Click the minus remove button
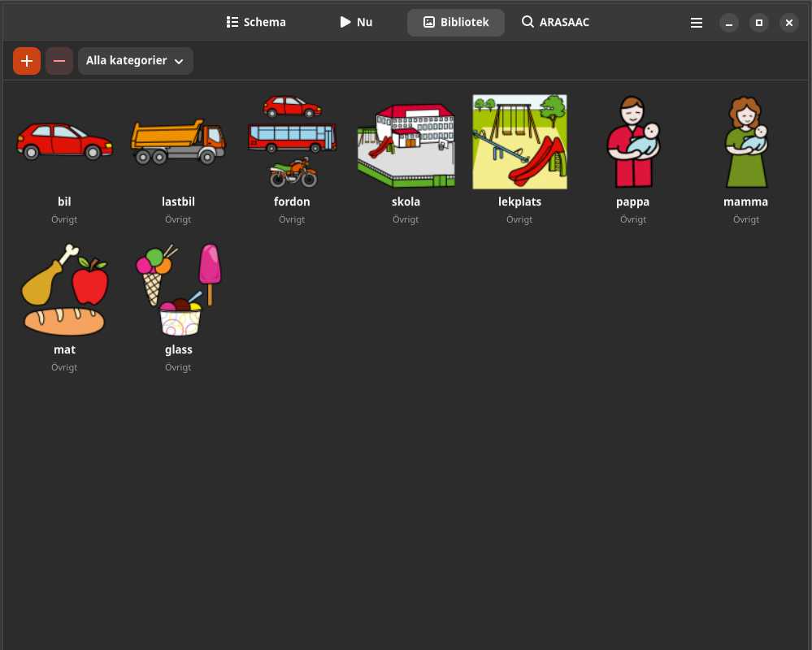812x650 pixels. pos(59,61)
